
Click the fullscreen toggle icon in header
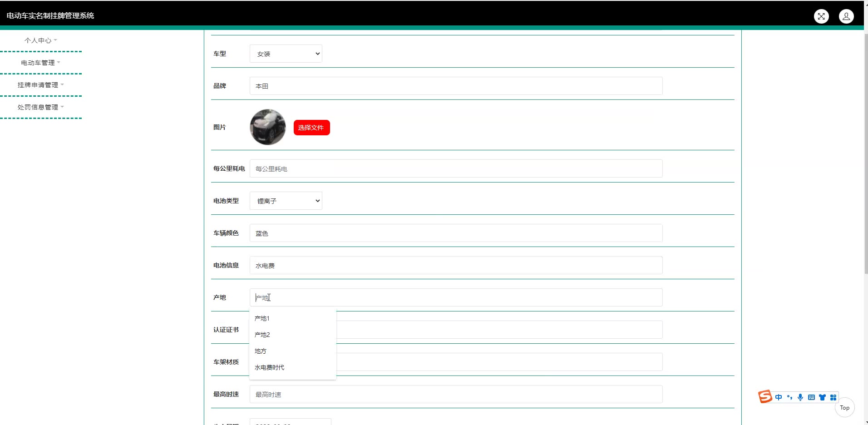tap(821, 16)
